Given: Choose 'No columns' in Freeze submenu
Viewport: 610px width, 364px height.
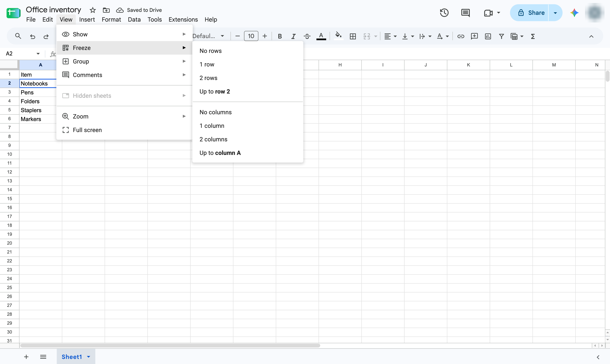Looking at the screenshot, I should tap(248, 112).
